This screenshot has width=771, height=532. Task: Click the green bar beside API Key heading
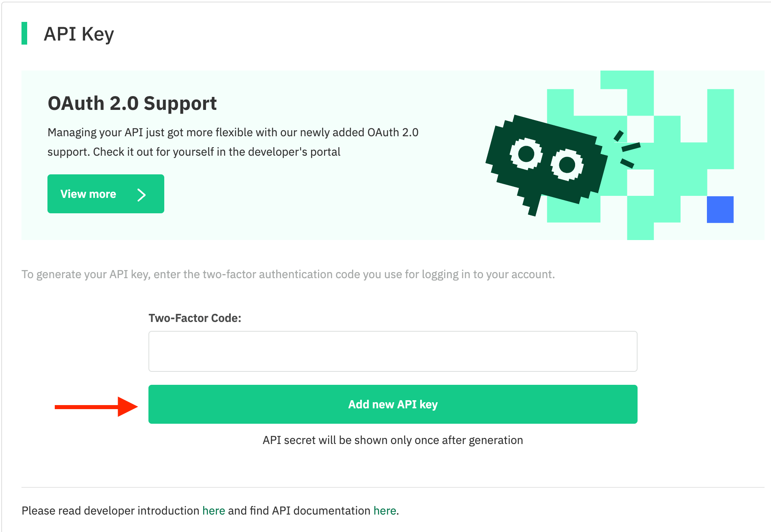24,33
